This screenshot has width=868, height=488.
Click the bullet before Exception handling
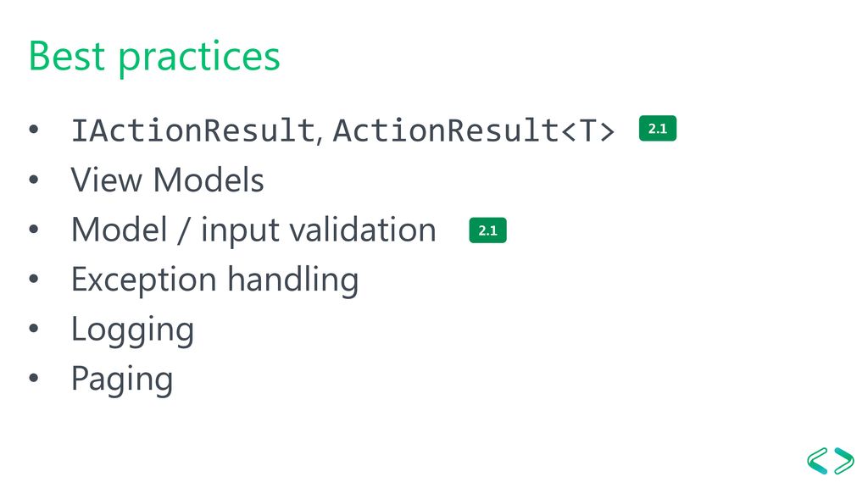(x=34, y=279)
